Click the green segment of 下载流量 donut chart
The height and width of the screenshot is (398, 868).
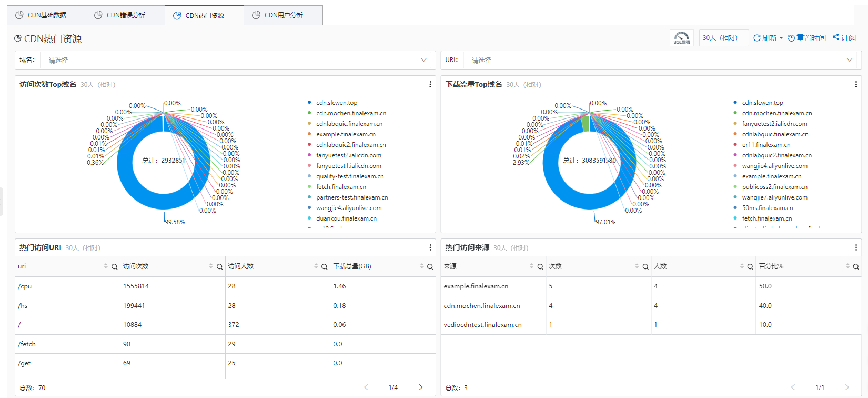pos(586,123)
